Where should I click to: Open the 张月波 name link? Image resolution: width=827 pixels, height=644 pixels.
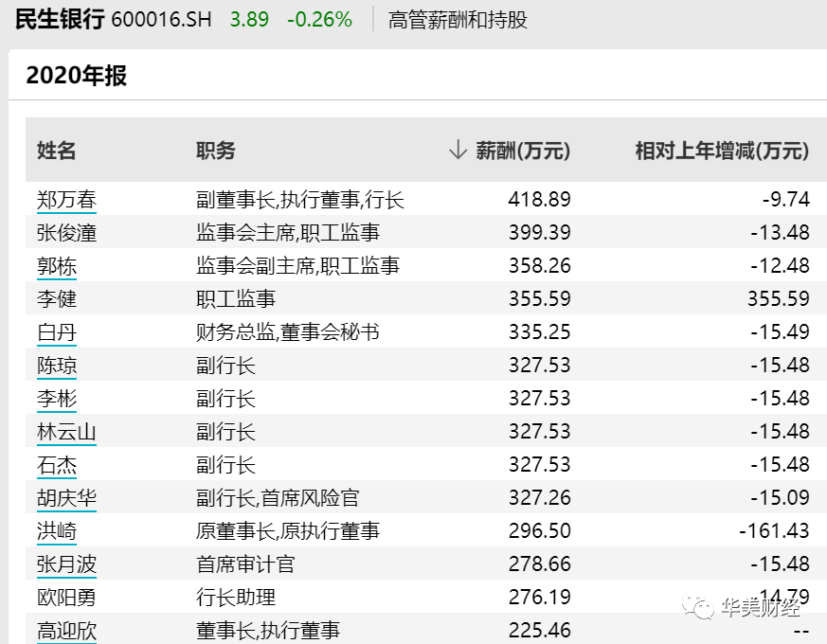tap(66, 564)
